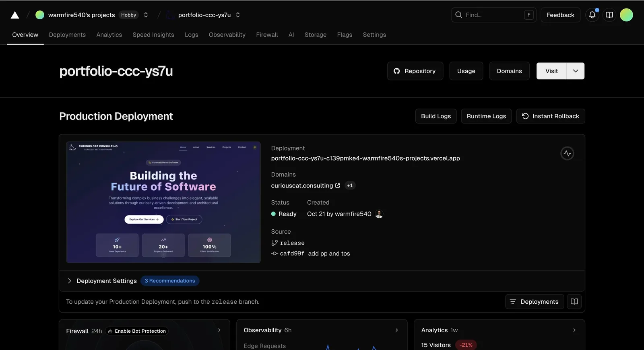
Task: Click the green team avatar circle
Action: point(40,15)
